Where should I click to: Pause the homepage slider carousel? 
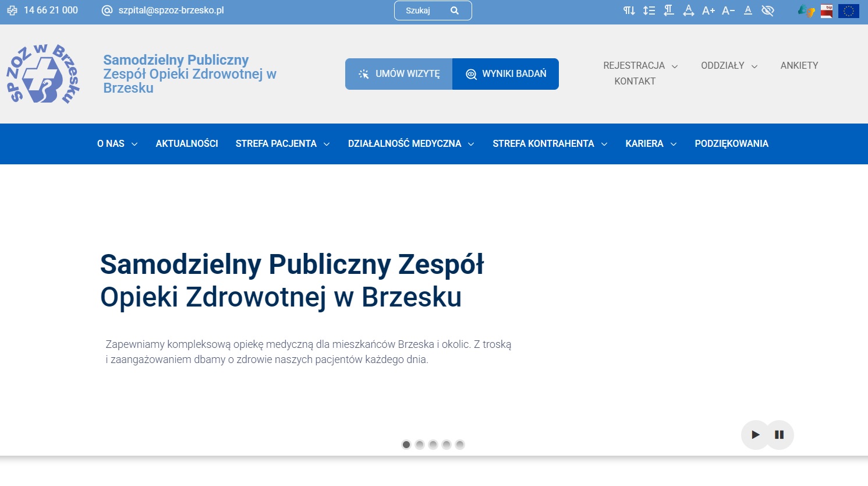(x=779, y=434)
